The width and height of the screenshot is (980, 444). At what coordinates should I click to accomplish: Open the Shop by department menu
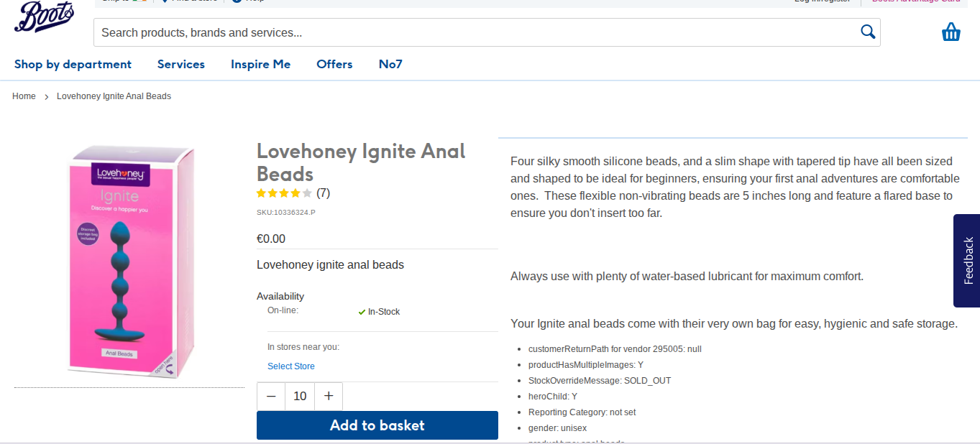coord(73,65)
